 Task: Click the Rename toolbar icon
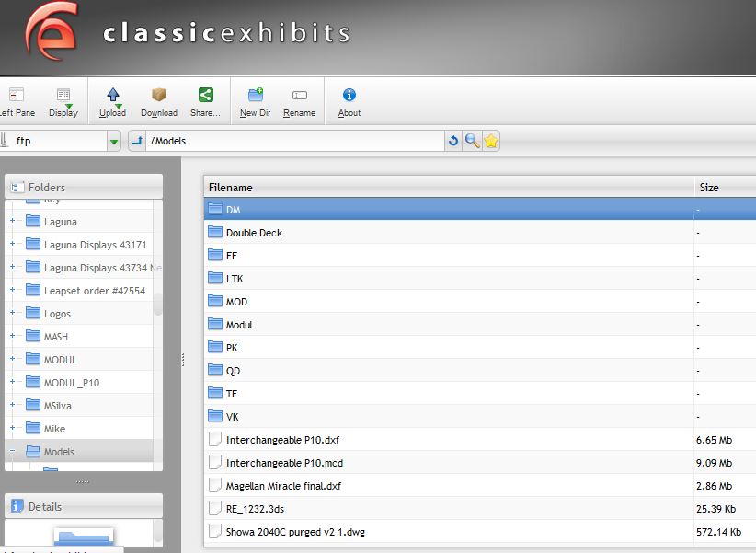coord(299,96)
